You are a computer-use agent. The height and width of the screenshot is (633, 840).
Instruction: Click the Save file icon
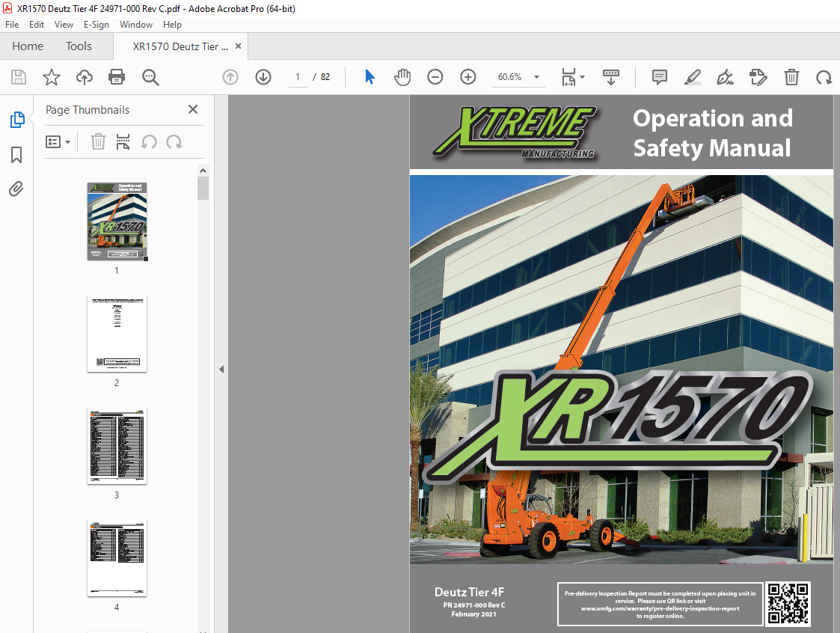point(19,77)
